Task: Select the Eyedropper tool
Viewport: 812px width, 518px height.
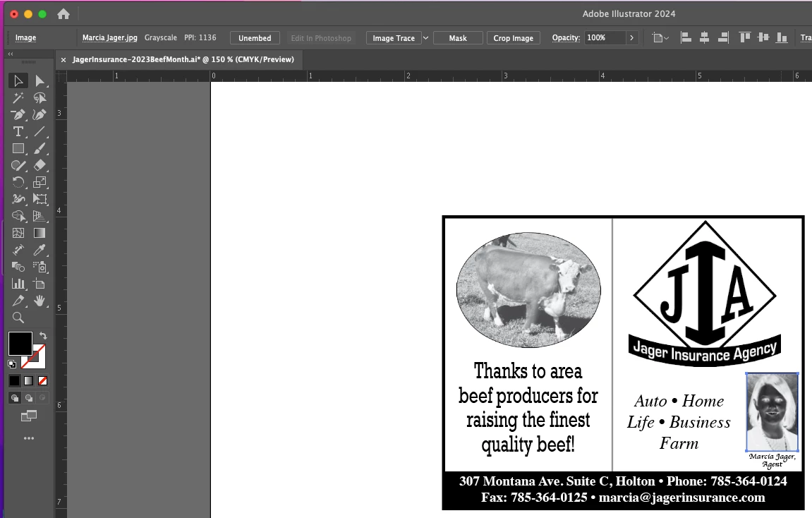Action: click(40, 250)
